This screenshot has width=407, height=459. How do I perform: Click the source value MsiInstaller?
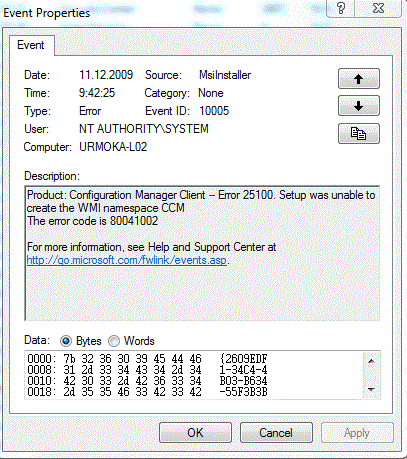click(225, 75)
